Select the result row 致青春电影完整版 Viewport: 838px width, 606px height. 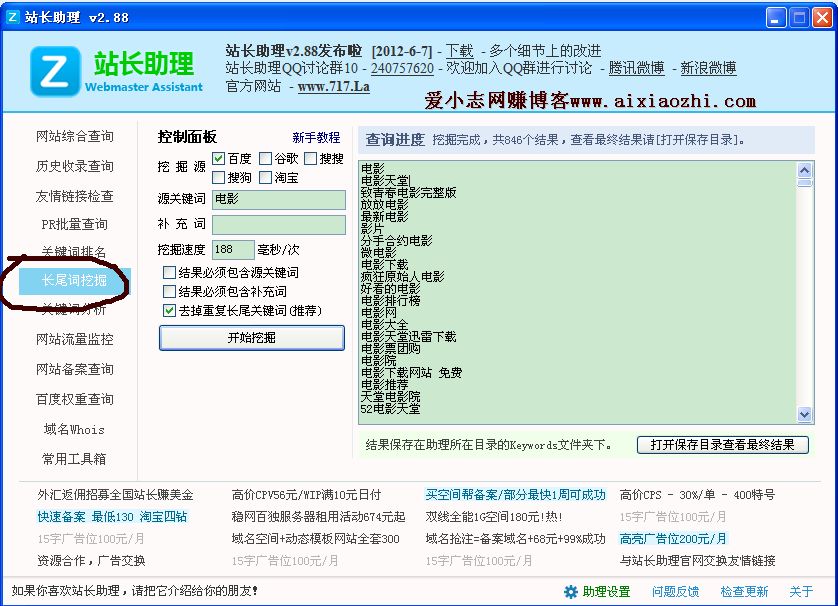pyautogui.click(x=409, y=192)
